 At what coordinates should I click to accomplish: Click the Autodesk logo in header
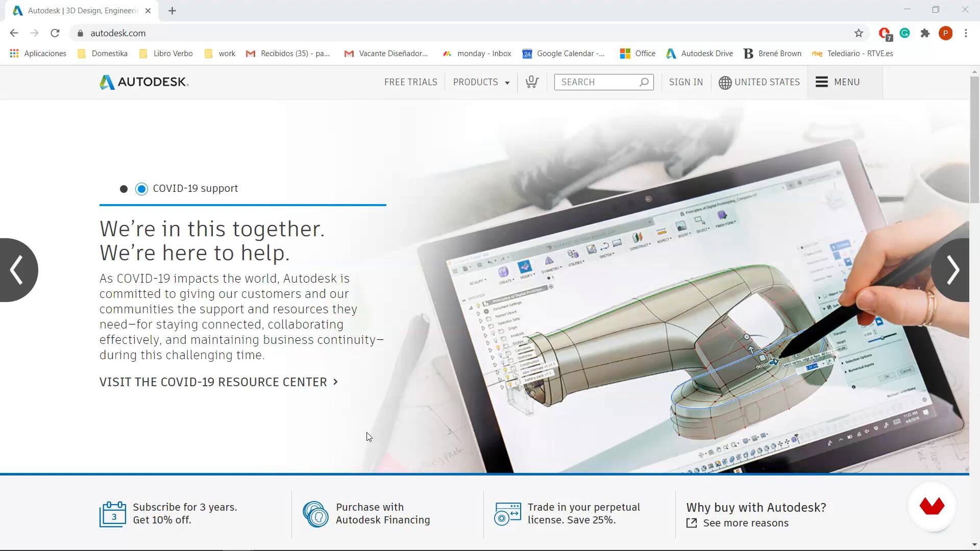click(x=144, y=82)
